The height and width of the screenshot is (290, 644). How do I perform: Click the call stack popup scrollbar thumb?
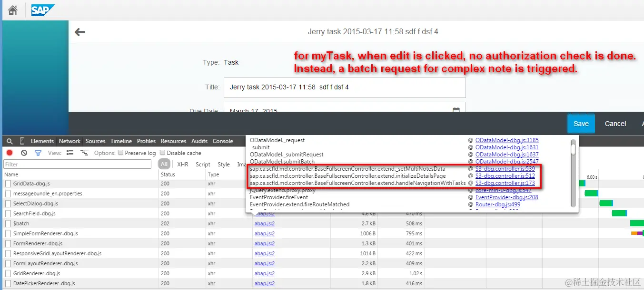tap(574, 150)
